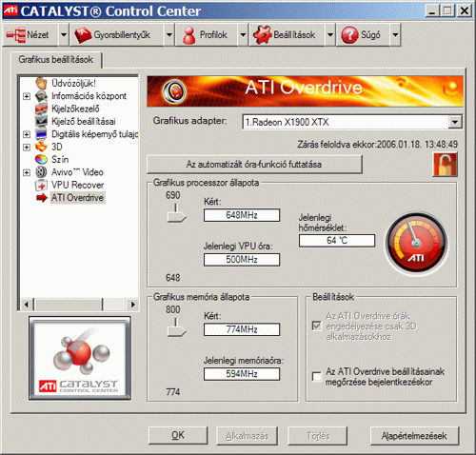Click the OK button
Viewport: 476px width, 455px height.
pyautogui.click(x=178, y=435)
